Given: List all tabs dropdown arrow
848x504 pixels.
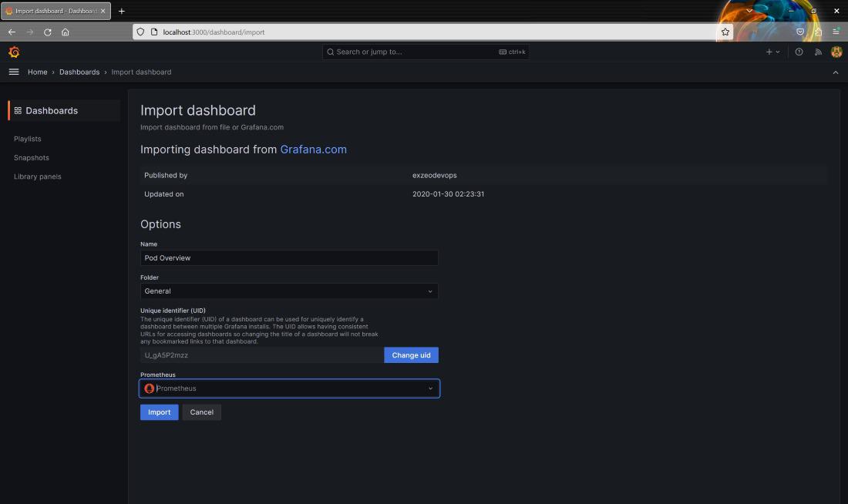Looking at the screenshot, I should click(x=749, y=11).
